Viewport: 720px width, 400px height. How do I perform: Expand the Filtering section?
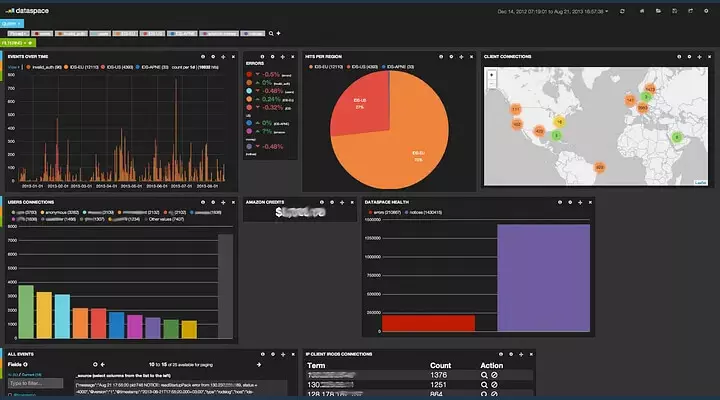coord(18,43)
